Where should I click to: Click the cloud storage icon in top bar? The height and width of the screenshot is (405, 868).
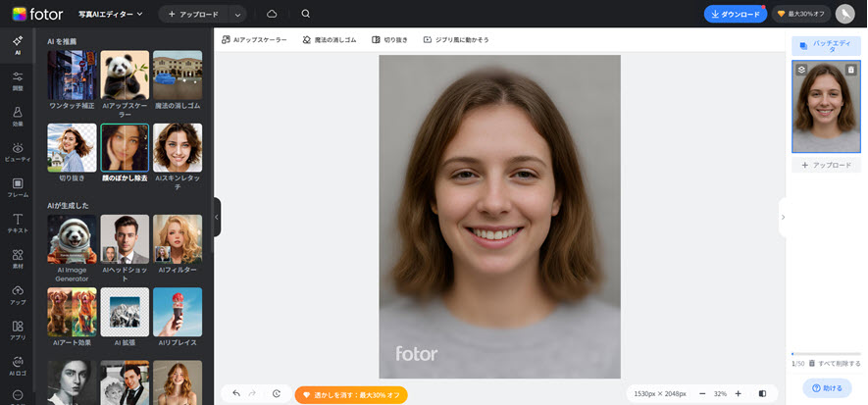272,14
